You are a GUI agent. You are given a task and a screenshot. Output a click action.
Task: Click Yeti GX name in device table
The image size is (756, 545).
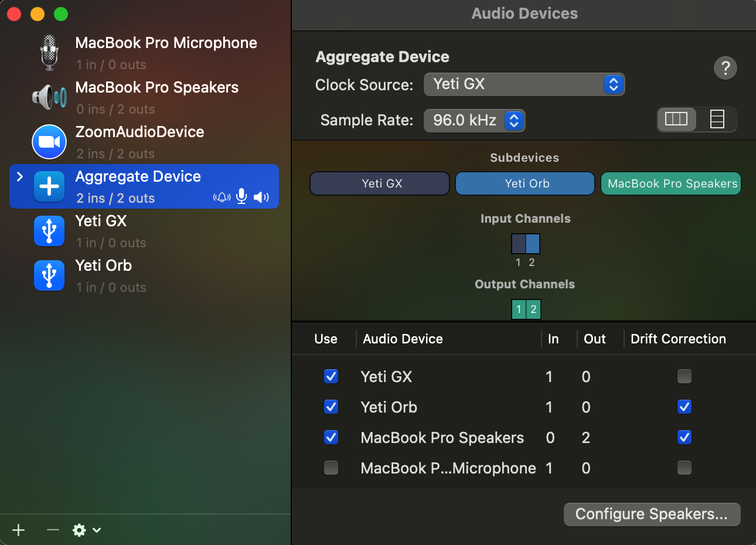[x=386, y=376]
